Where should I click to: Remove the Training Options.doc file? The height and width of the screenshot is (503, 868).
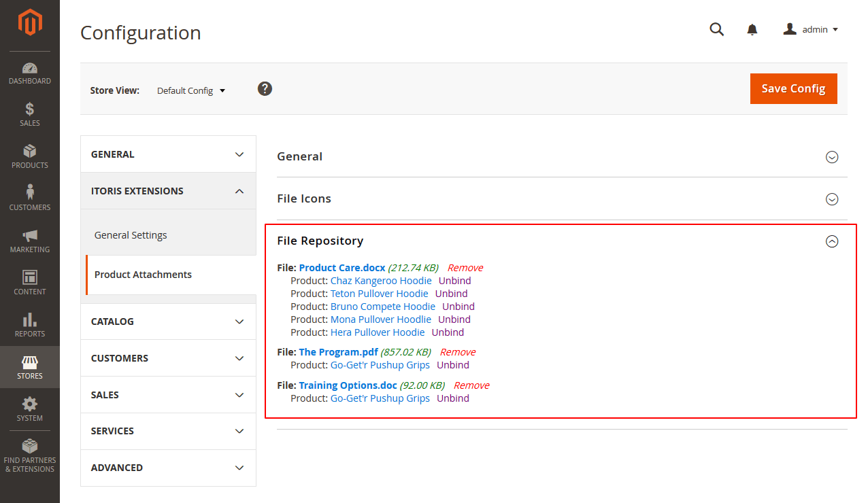471,385
